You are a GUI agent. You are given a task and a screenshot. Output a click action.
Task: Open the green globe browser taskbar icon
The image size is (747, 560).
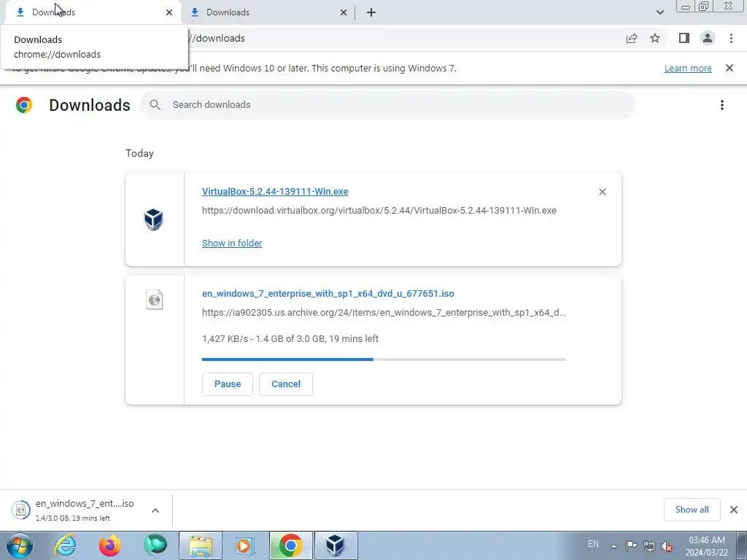[x=155, y=545]
